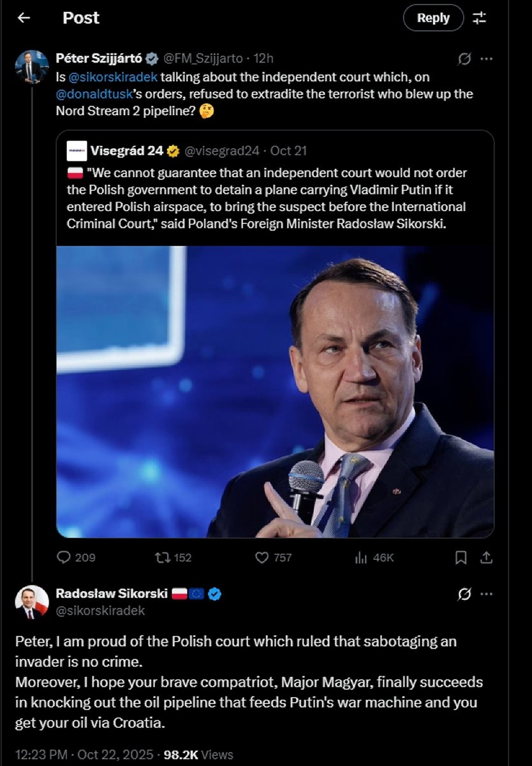Open Péter Szijjártó's profile avatar
Image resolution: width=532 pixels, height=766 pixels.
(32, 66)
